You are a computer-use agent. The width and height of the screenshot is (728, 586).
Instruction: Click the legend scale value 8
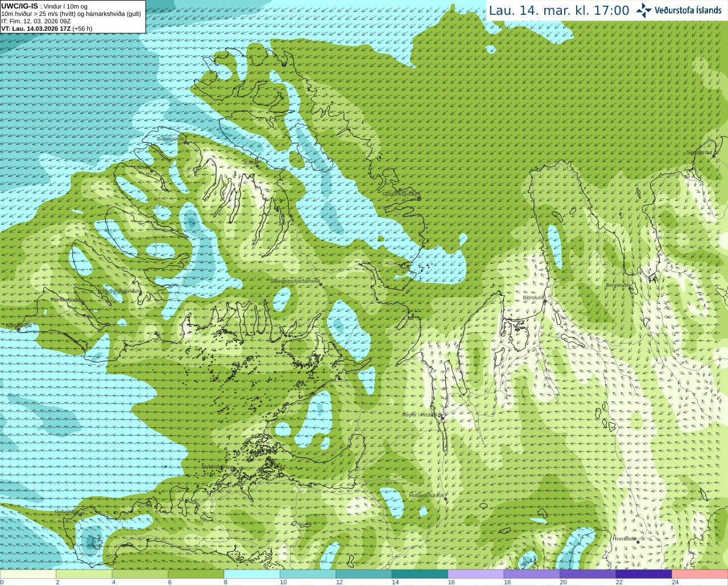(x=226, y=582)
